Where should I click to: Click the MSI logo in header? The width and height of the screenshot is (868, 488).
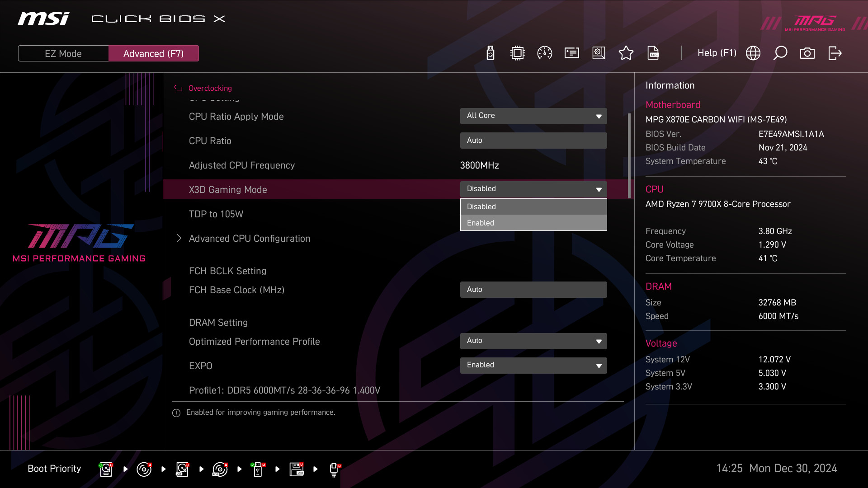click(x=43, y=19)
